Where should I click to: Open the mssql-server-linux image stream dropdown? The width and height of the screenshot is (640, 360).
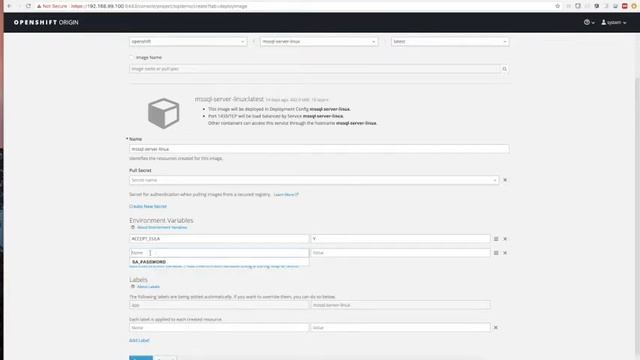click(x=319, y=42)
